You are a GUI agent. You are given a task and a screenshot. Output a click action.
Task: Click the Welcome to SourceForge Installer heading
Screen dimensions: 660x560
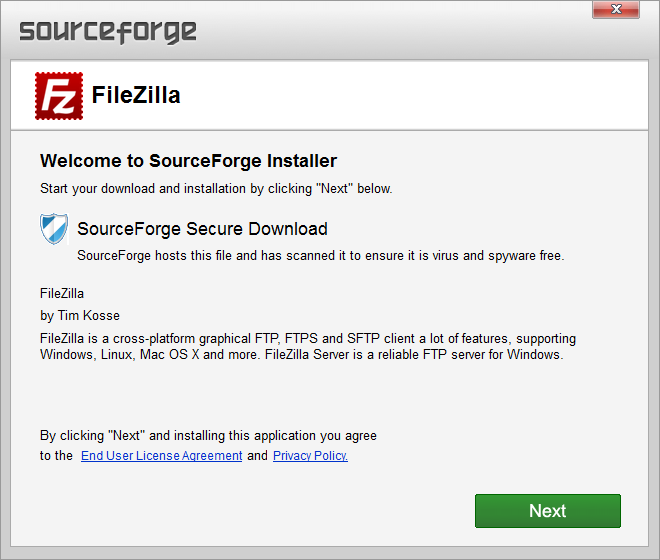pyautogui.click(x=188, y=161)
